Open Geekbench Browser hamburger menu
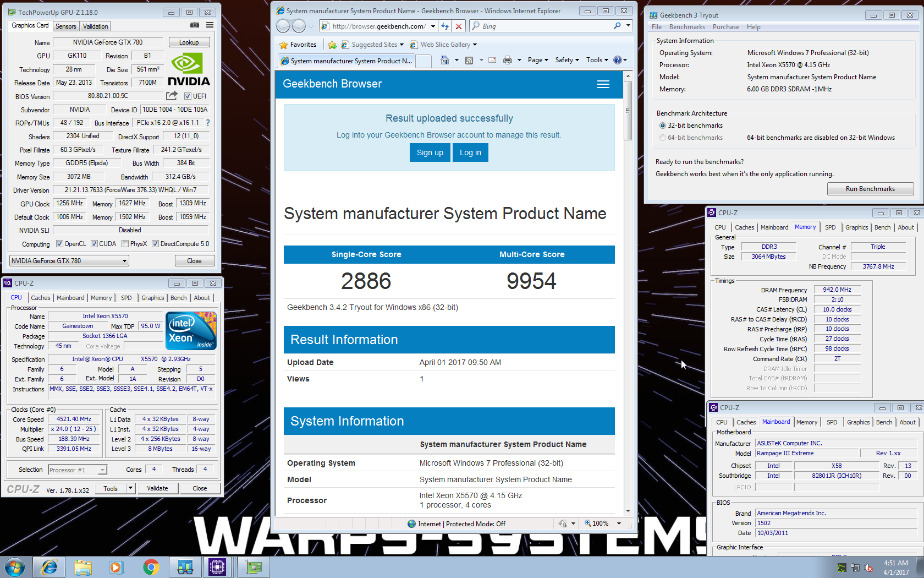The height and width of the screenshot is (578, 924). tap(603, 84)
